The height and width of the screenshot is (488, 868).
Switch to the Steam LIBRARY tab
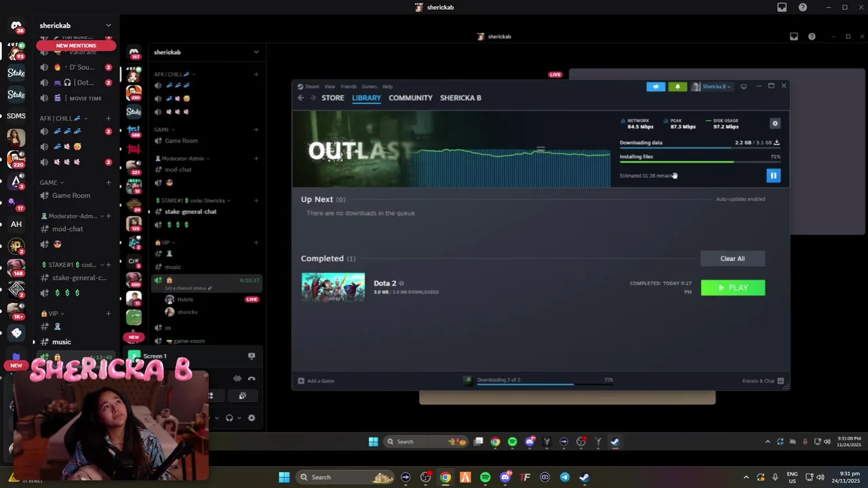366,98
